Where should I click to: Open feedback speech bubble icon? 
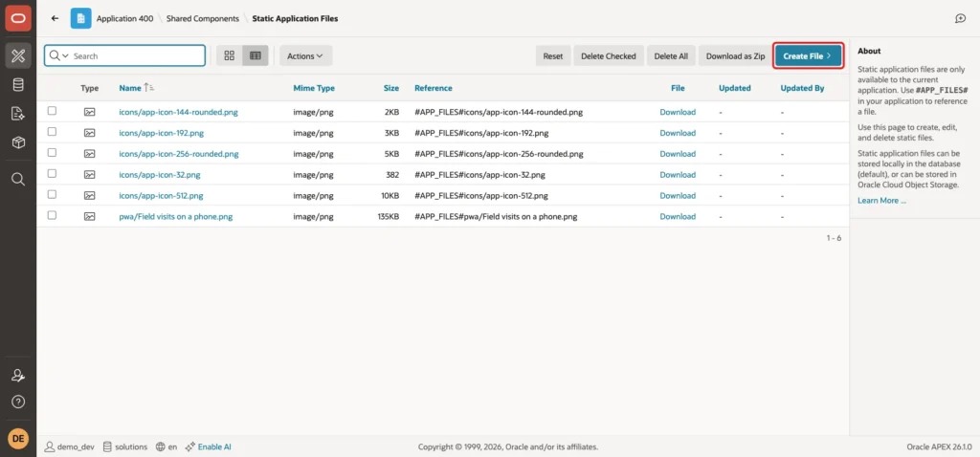(961, 19)
